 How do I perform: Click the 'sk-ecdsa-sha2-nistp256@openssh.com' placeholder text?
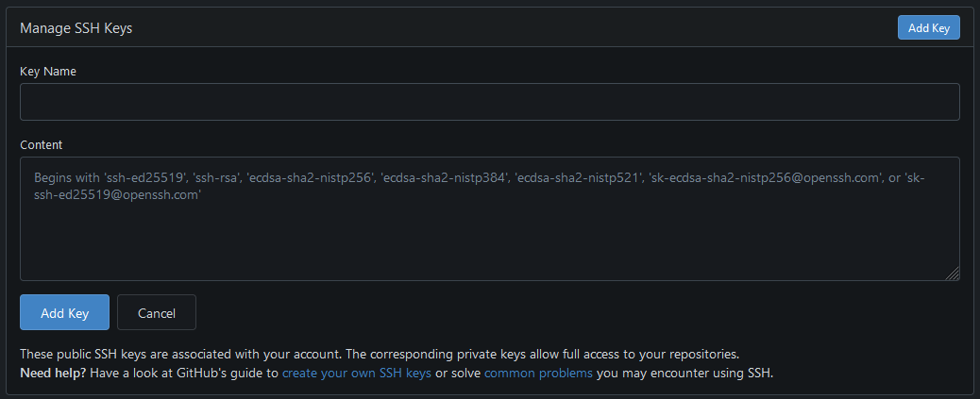[x=765, y=178]
